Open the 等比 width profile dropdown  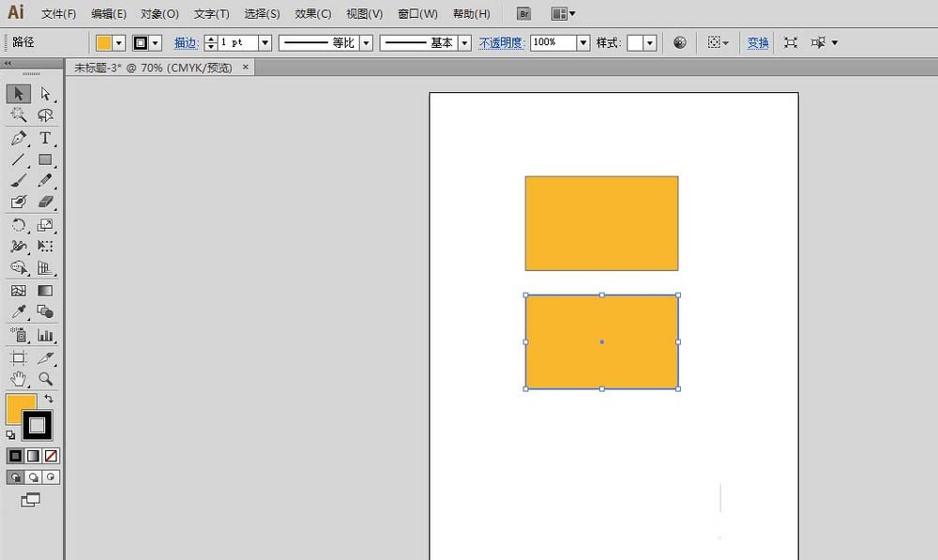pos(367,43)
